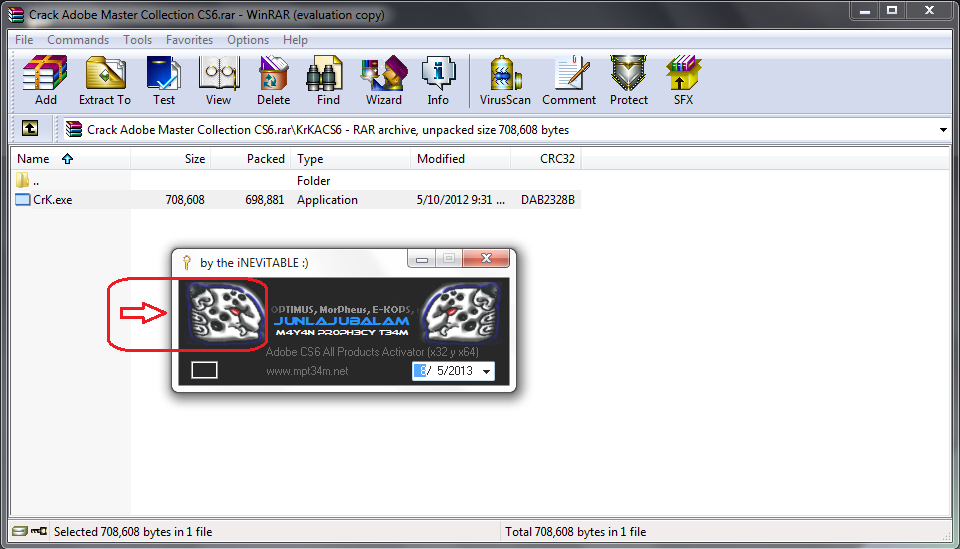Screen dimensions: 960x549
Task: Run VirusScan on the archive
Action: (505, 80)
